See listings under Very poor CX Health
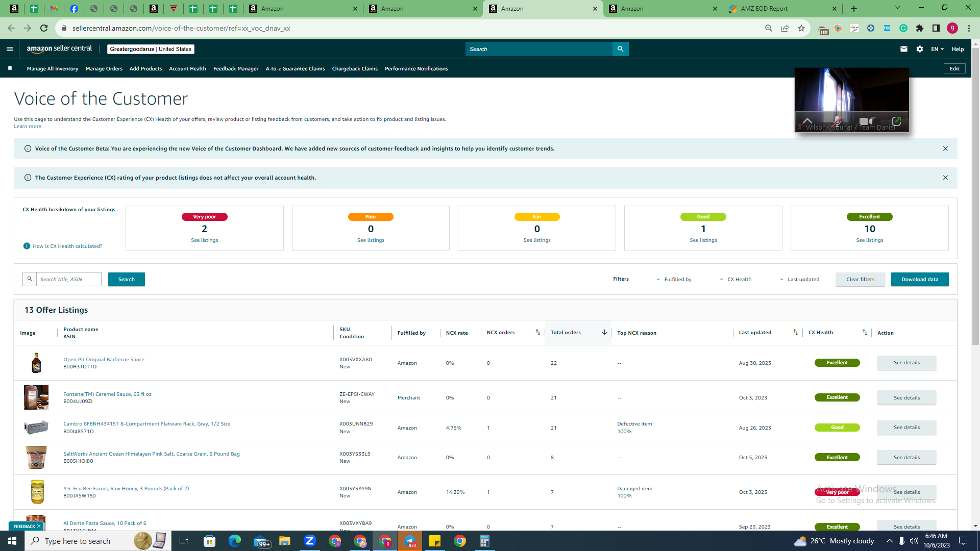This screenshot has width=980, height=551. click(x=204, y=240)
